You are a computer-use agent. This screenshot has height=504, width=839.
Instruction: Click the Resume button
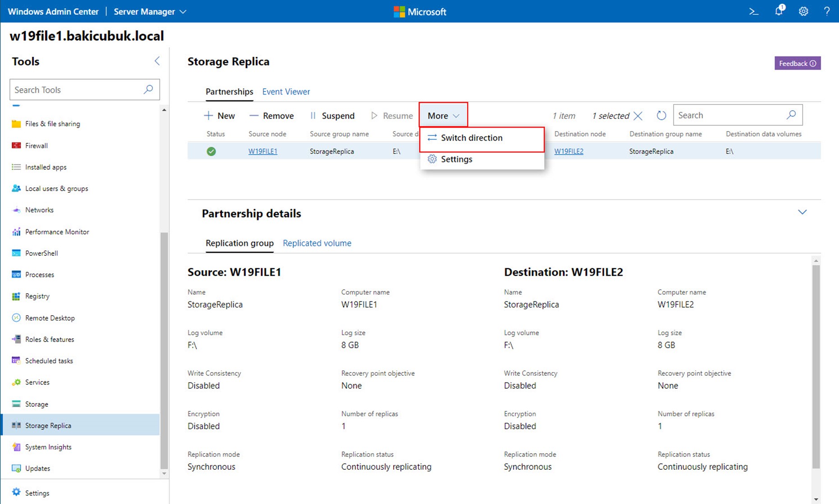[x=392, y=116]
